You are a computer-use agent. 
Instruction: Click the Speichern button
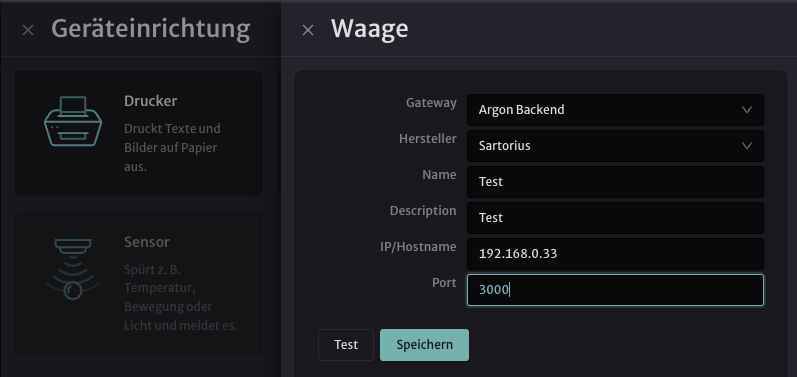coord(424,345)
